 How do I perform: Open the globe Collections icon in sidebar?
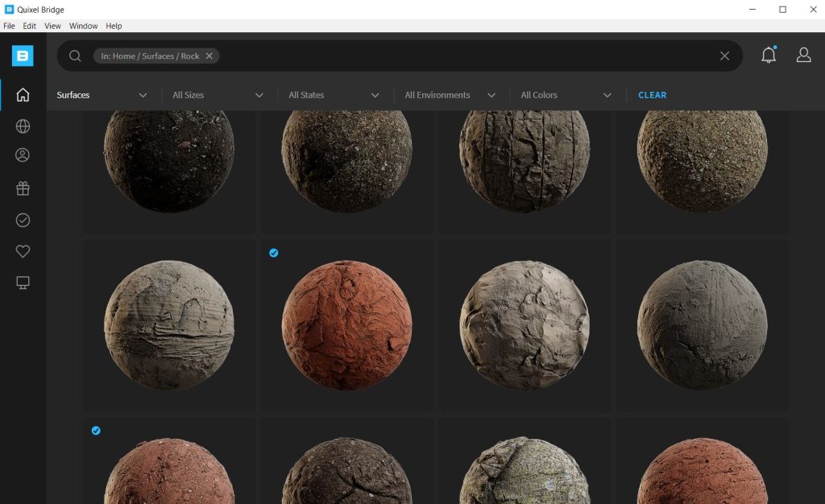[x=23, y=126]
